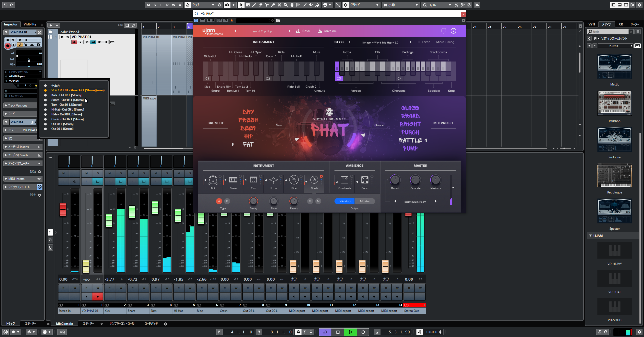Choose Snare - Out 03 L [Stereo] output
The height and width of the screenshot is (337, 644).
click(x=67, y=100)
